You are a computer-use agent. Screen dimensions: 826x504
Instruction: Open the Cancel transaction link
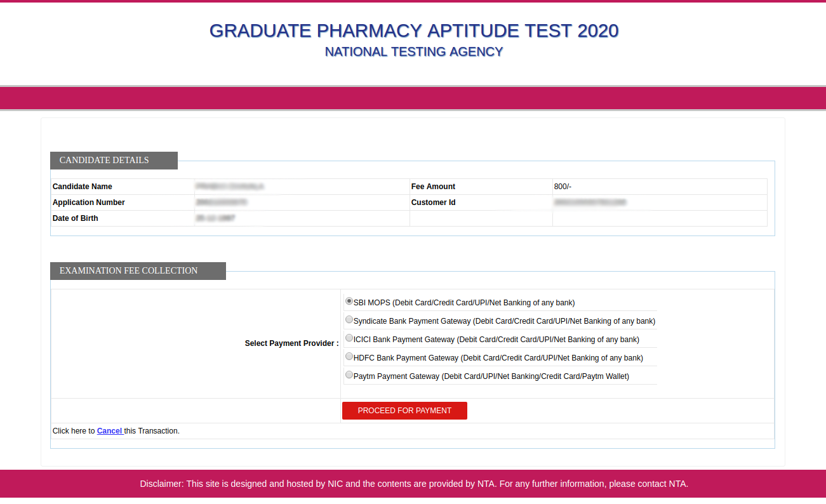109,430
